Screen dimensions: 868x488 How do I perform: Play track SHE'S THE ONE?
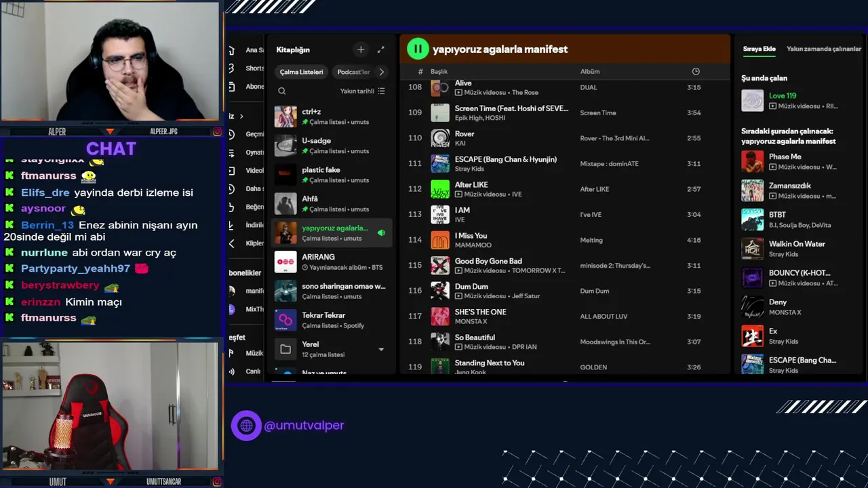(x=564, y=316)
